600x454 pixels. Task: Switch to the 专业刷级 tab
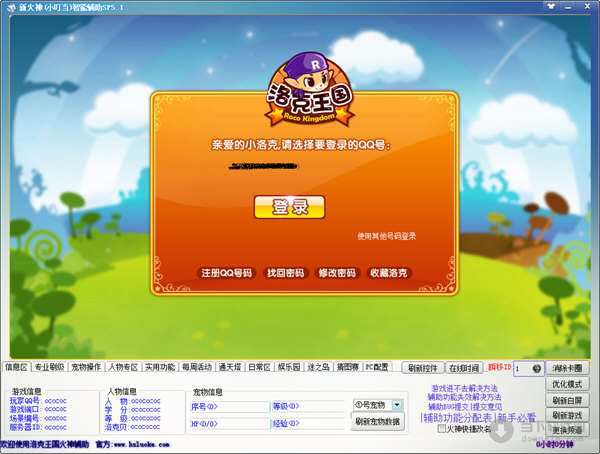click(x=49, y=367)
